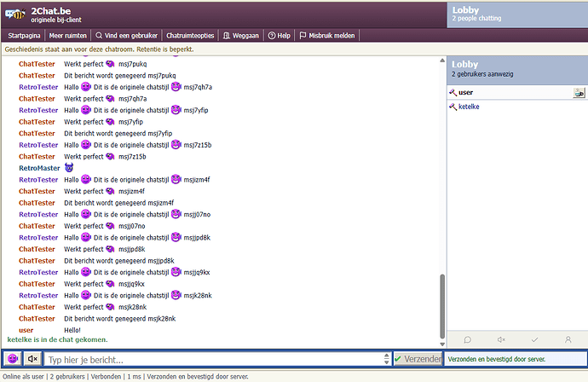Open Startpagina menu item
Screen dimensions: 588x382
(24, 36)
